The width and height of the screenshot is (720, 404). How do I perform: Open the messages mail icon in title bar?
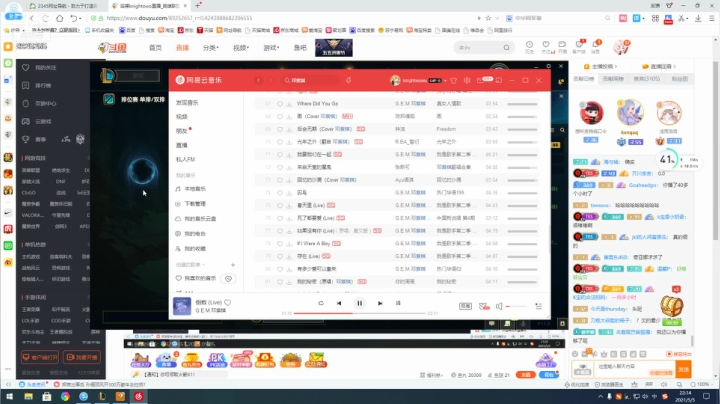480,80
